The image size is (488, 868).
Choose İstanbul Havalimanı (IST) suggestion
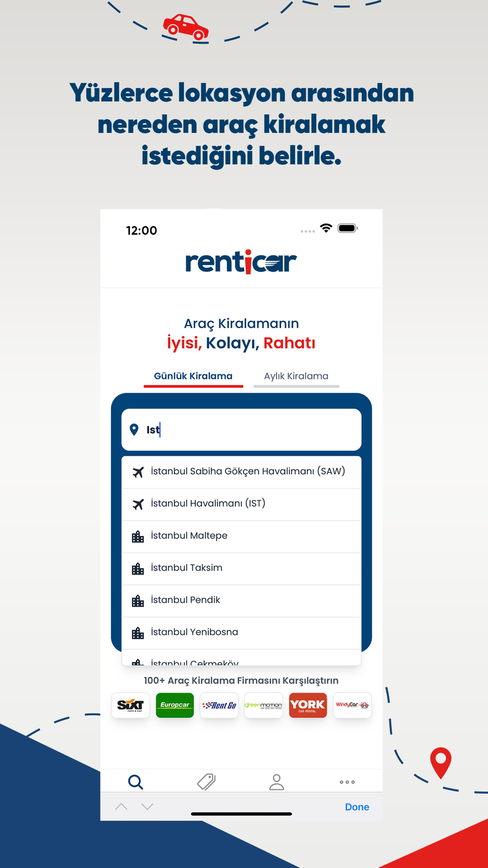click(242, 504)
